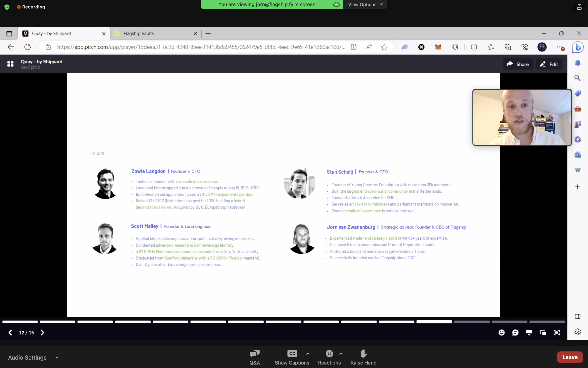This screenshot has height=368, width=588.
Task: Open the read aloud icon
Action: point(369,47)
